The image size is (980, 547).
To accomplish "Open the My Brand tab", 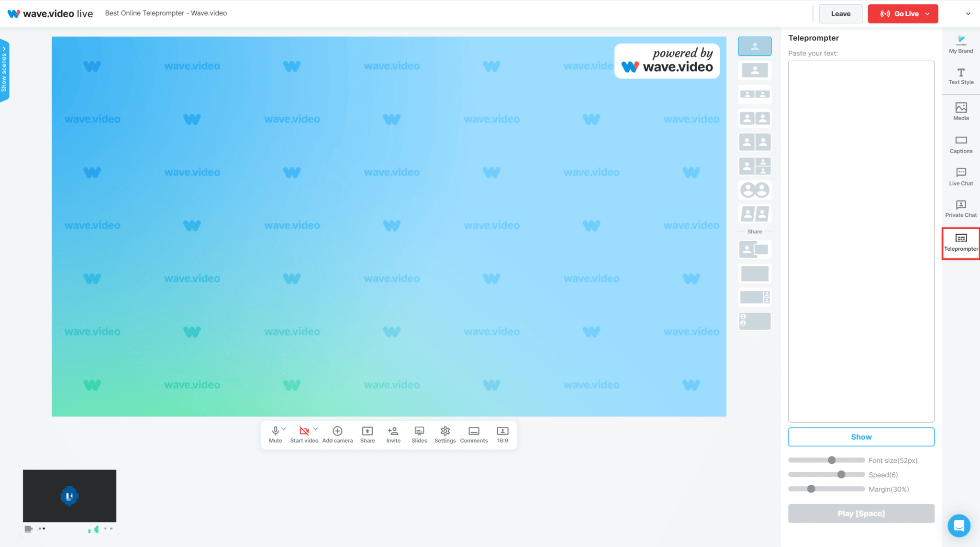I will [x=961, y=44].
